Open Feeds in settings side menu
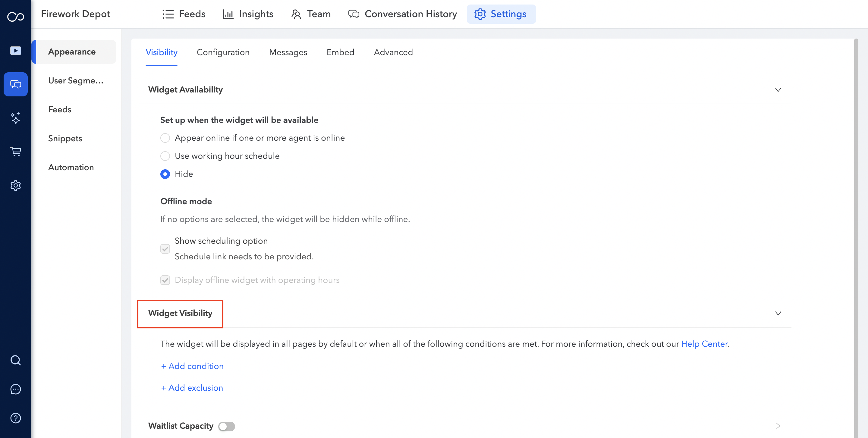Screen dimensions: 868x438 (60, 110)
